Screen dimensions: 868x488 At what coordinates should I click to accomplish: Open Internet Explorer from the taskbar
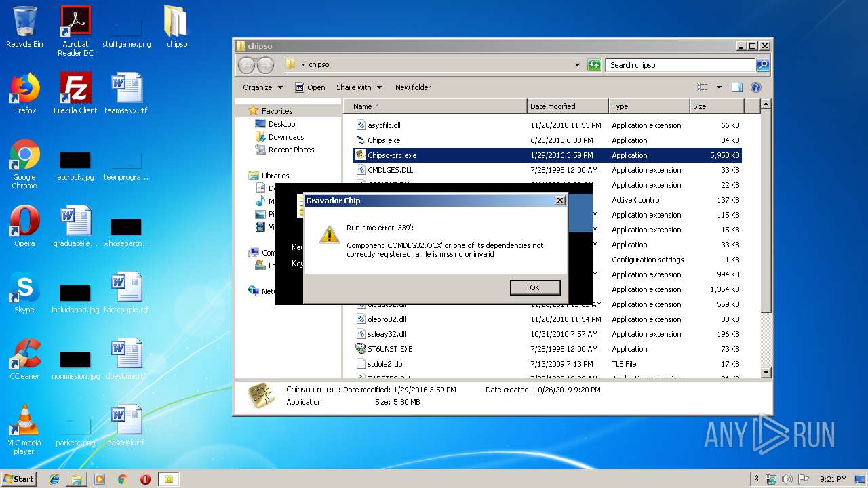click(54, 479)
